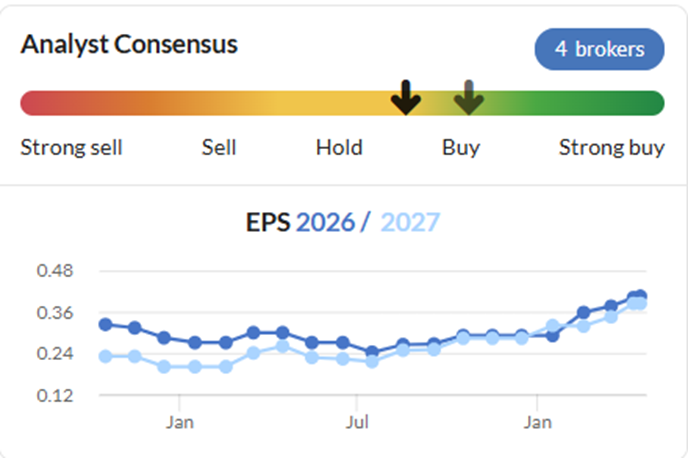
Task: Click the Analyst Consensus heading
Action: click(x=129, y=45)
